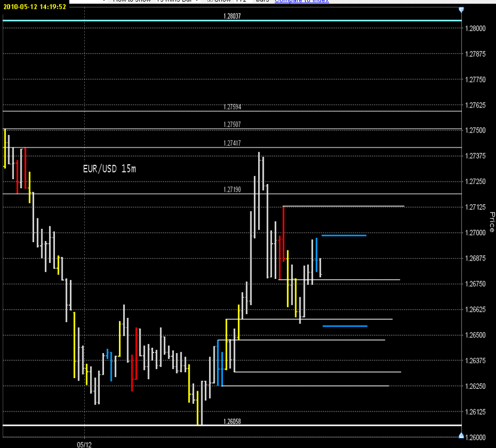Click the 1.28000 price axis tick
The height and width of the screenshot is (448, 496).
(x=475, y=29)
